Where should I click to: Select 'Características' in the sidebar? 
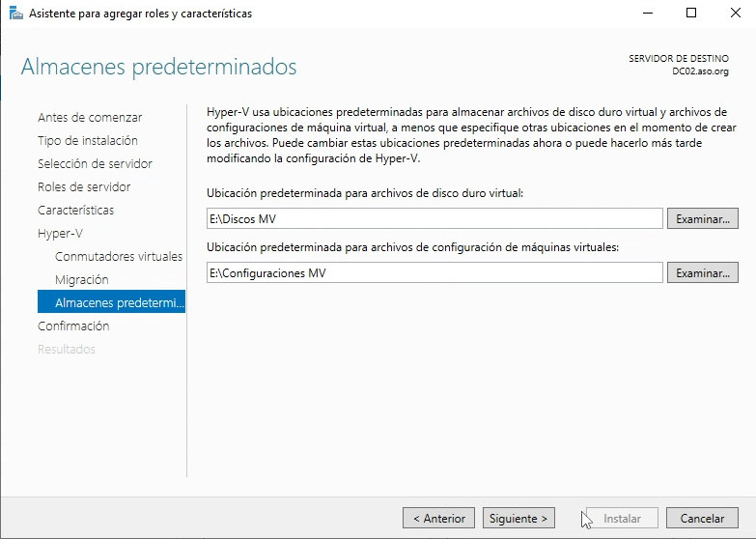point(75,210)
